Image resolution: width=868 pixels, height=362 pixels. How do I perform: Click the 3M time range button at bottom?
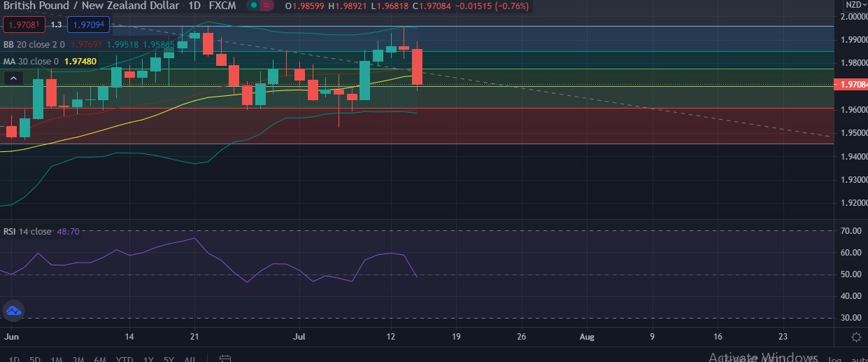pyautogui.click(x=78, y=359)
